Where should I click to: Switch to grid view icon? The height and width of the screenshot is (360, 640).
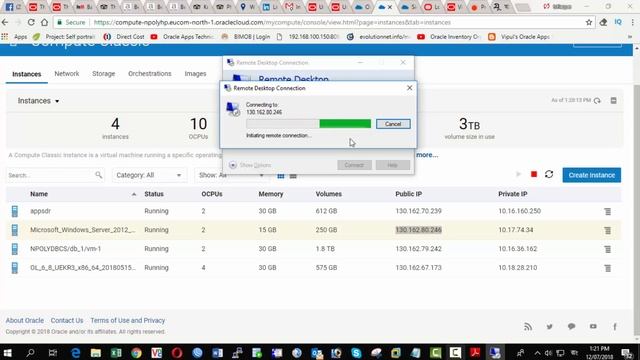pyautogui.click(x=280, y=176)
